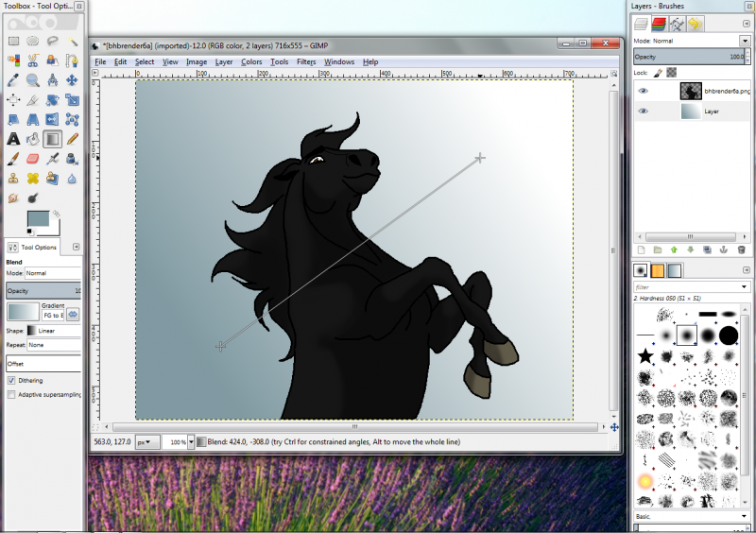Screen dimensions: 756x533
Task: Switch to the Patterns tab in Brushes dock
Action: pyautogui.click(x=658, y=270)
